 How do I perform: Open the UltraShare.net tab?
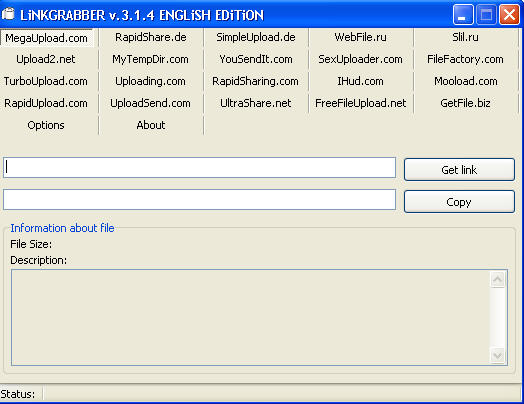coord(256,103)
